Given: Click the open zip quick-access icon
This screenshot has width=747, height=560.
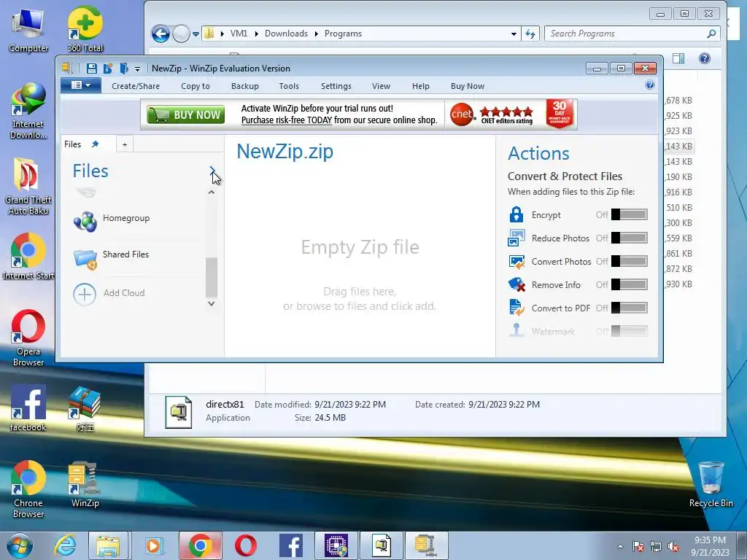Looking at the screenshot, I should (123, 69).
